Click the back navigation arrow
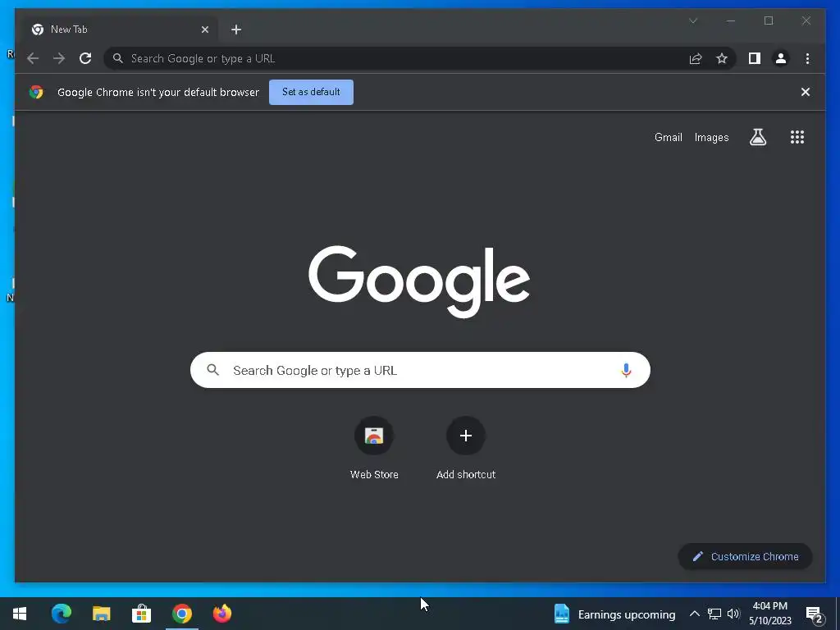Image resolution: width=840 pixels, height=630 pixels. point(33,58)
